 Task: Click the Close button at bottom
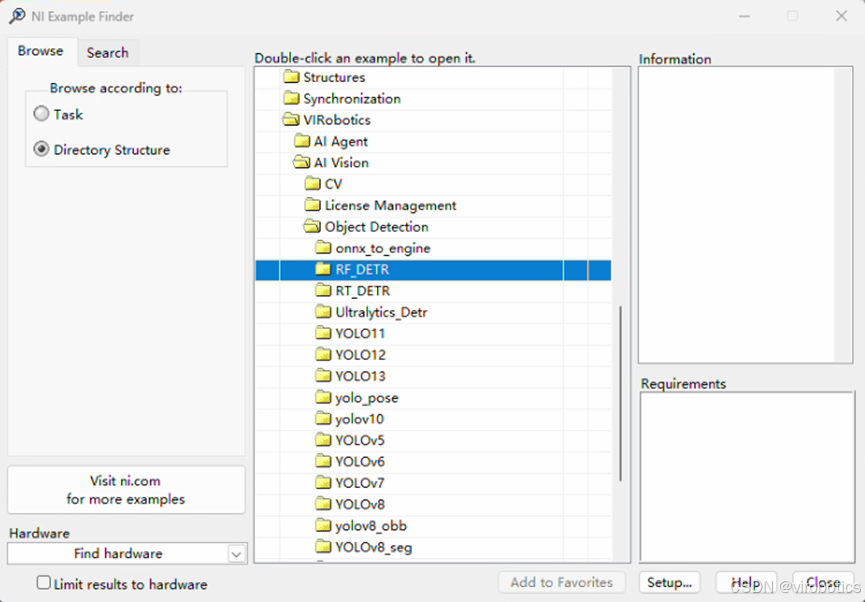point(823,582)
